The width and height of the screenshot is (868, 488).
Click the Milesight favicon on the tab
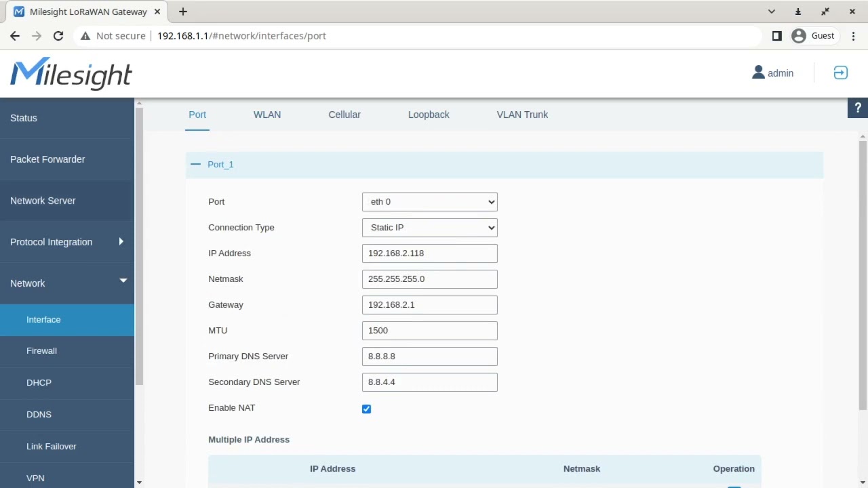pos(19,12)
